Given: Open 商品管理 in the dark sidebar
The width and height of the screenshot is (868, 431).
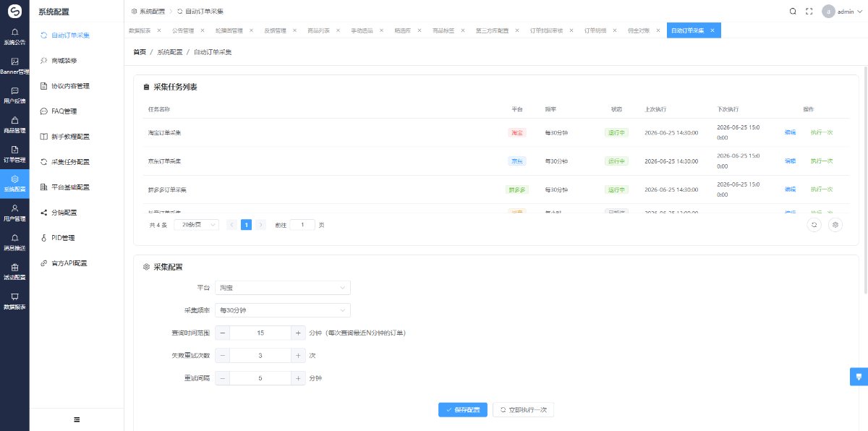Looking at the screenshot, I should pos(14,125).
